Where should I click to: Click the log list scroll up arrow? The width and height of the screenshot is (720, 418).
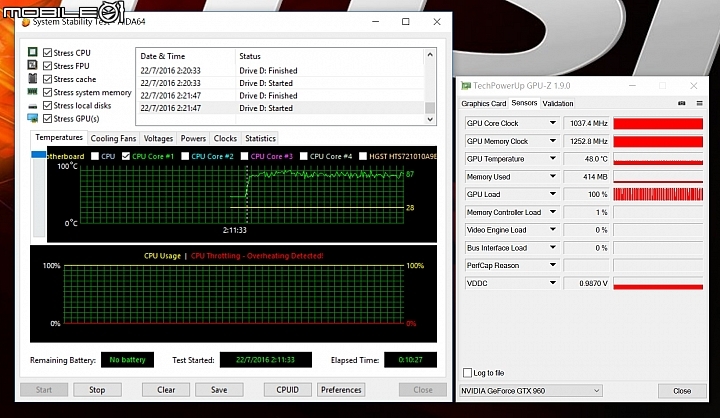click(x=430, y=55)
